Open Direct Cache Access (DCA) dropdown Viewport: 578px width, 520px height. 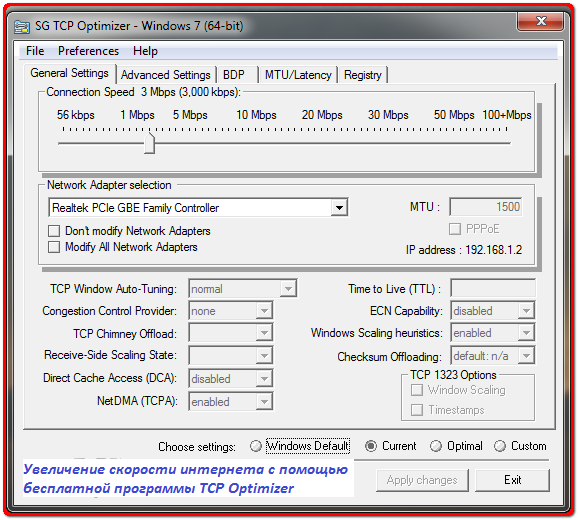(264, 378)
